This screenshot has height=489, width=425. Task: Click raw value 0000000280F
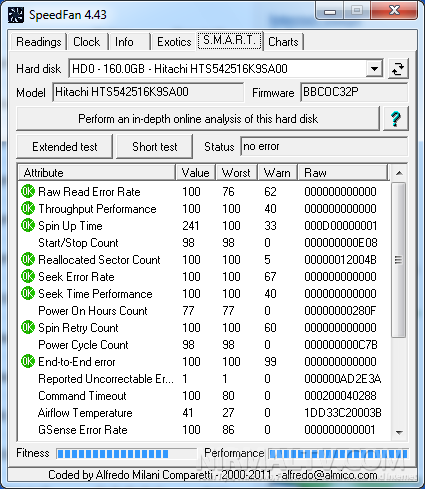[x=340, y=311]
